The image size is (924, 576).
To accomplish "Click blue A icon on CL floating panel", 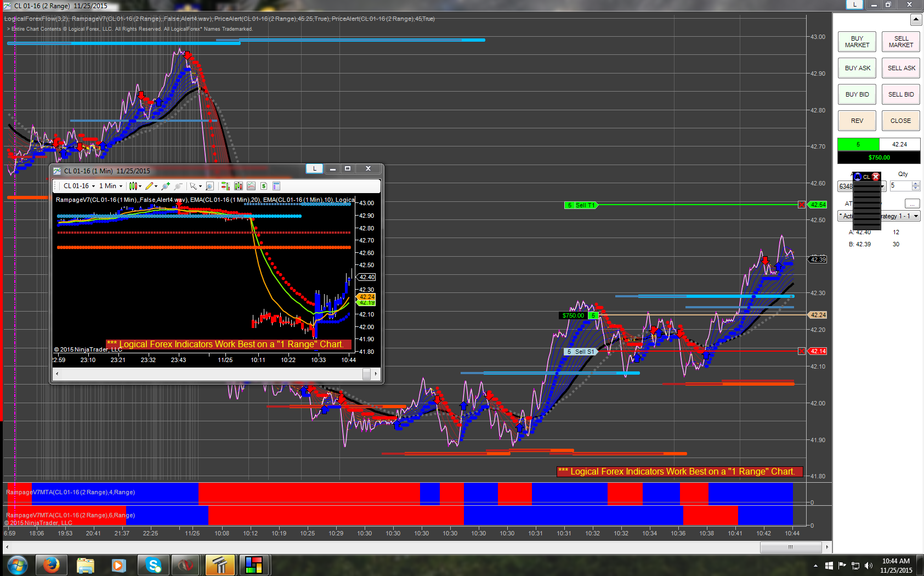I will pos(858,177).
